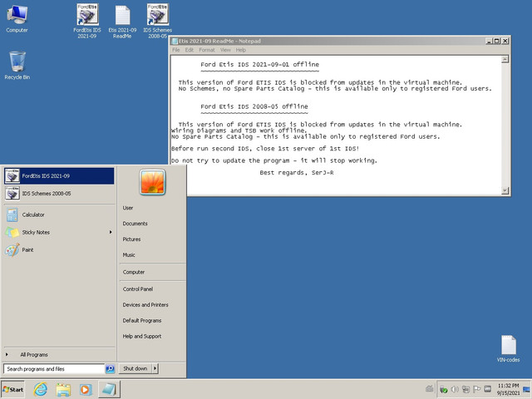Expand All Programs list
Screen dimensions: 532x399
coord(59,355)
